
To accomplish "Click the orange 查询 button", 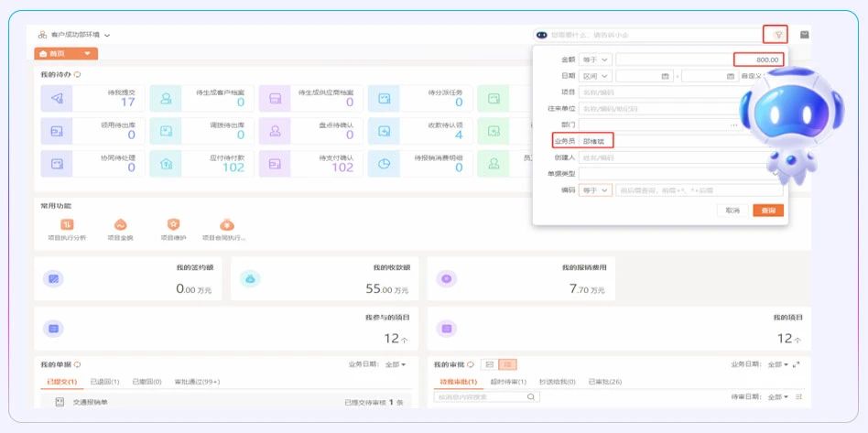I will [768, 211].
